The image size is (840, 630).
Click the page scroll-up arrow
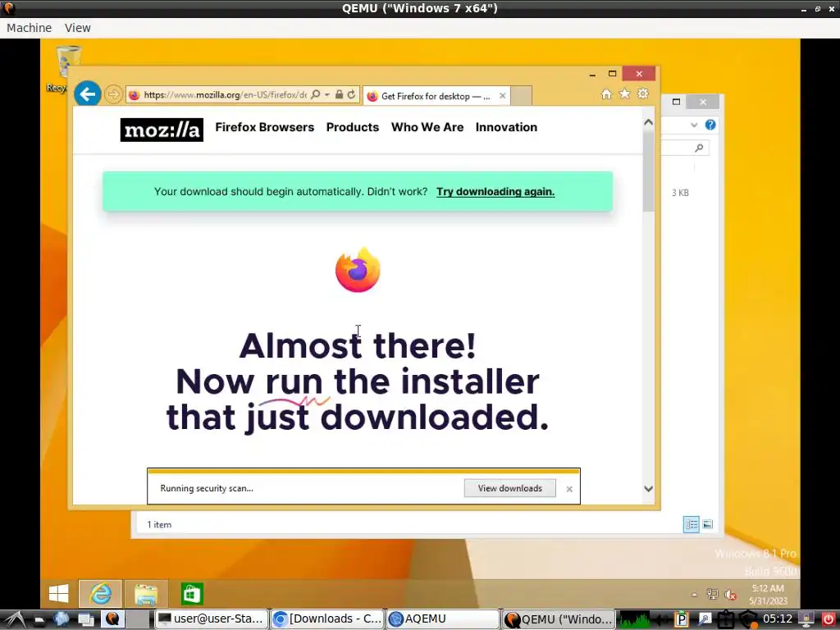pos(648,122)
